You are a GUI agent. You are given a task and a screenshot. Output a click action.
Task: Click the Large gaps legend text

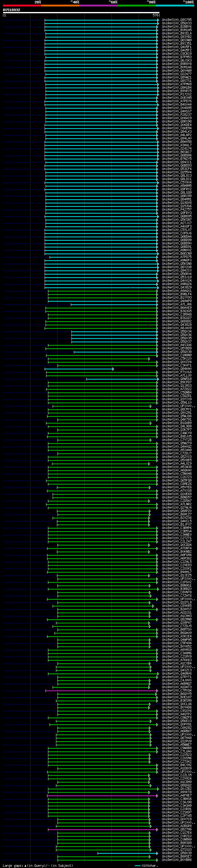(x=38, y=866)
